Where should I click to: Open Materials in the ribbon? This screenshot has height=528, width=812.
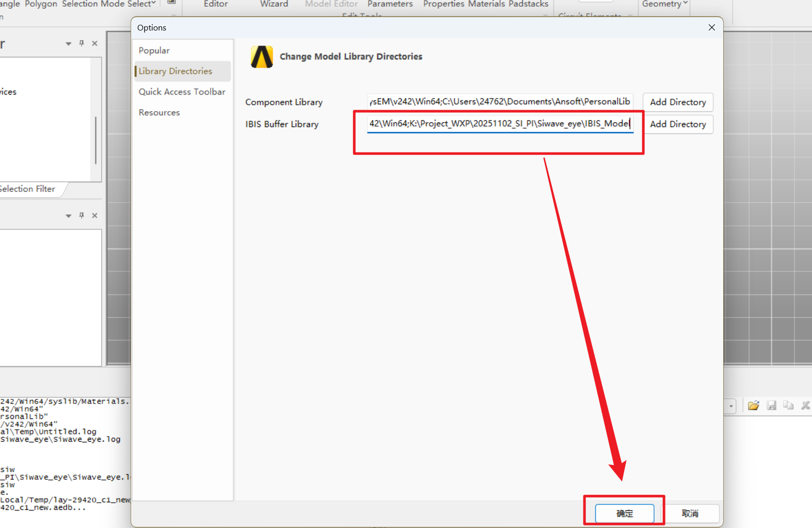pos(486,4)
